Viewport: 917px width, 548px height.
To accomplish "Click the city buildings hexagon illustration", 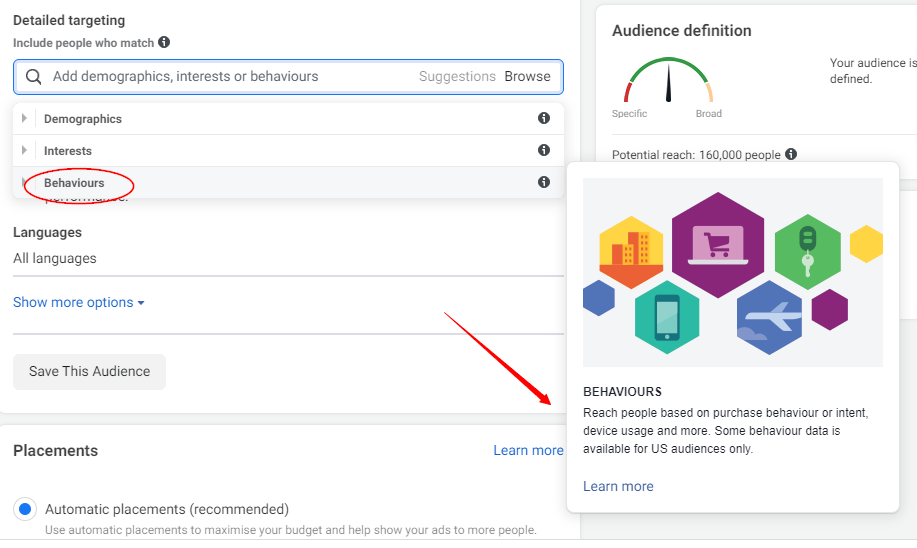I will point(630,250).
